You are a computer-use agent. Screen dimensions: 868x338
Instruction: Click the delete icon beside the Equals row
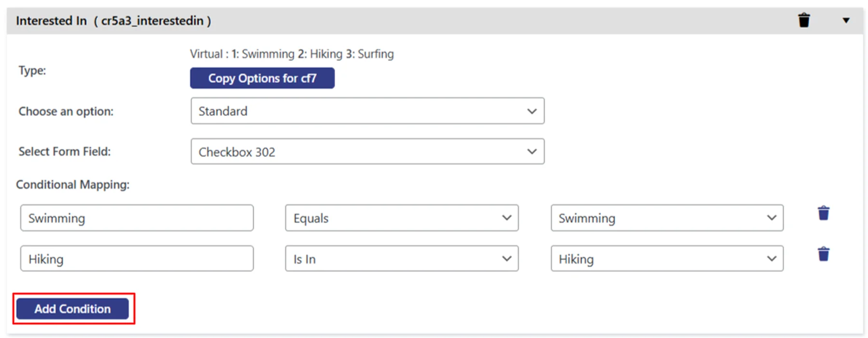[x=823, y=212]
